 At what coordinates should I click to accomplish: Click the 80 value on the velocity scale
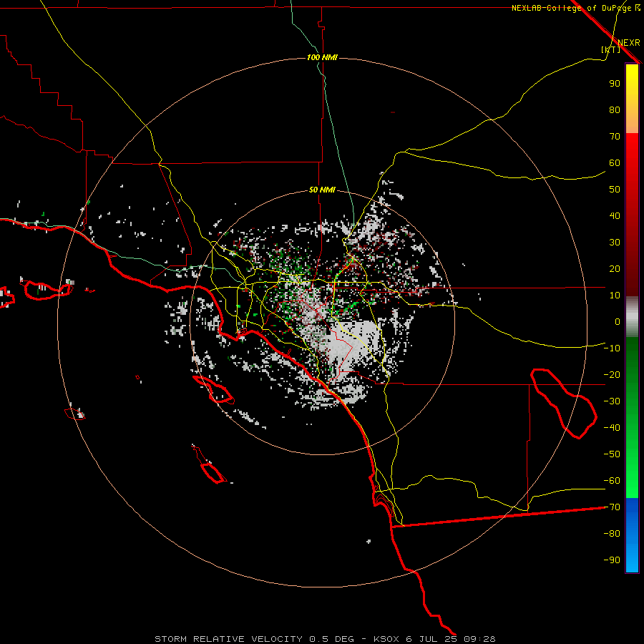[615, 110]
